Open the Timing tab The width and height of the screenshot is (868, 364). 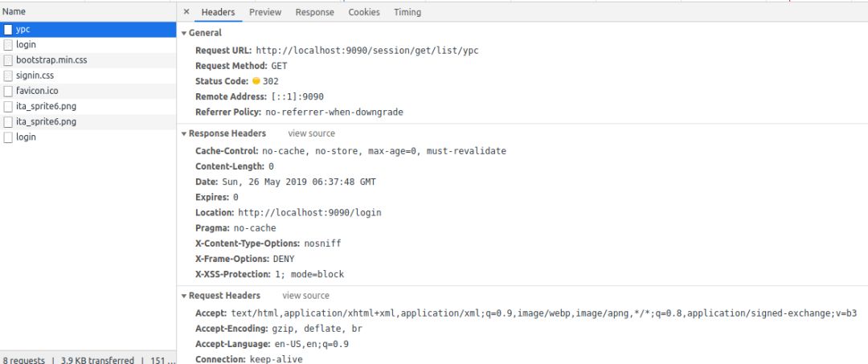[x=407, y=12]
